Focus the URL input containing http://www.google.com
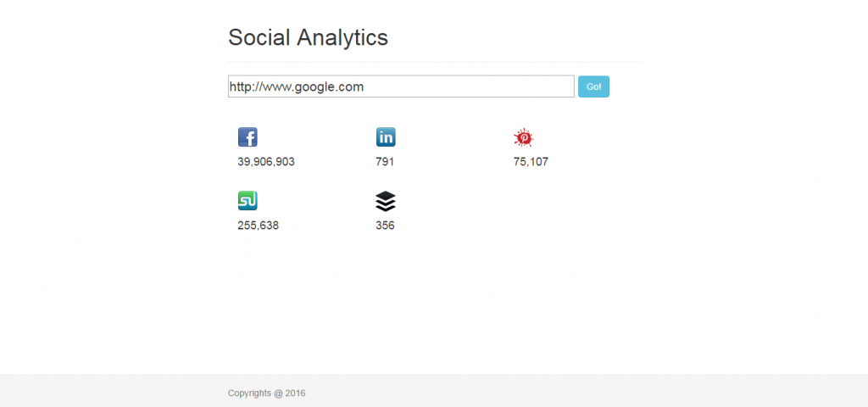The height and width of the screenshot is (407, 868). (x=401, y=86)
